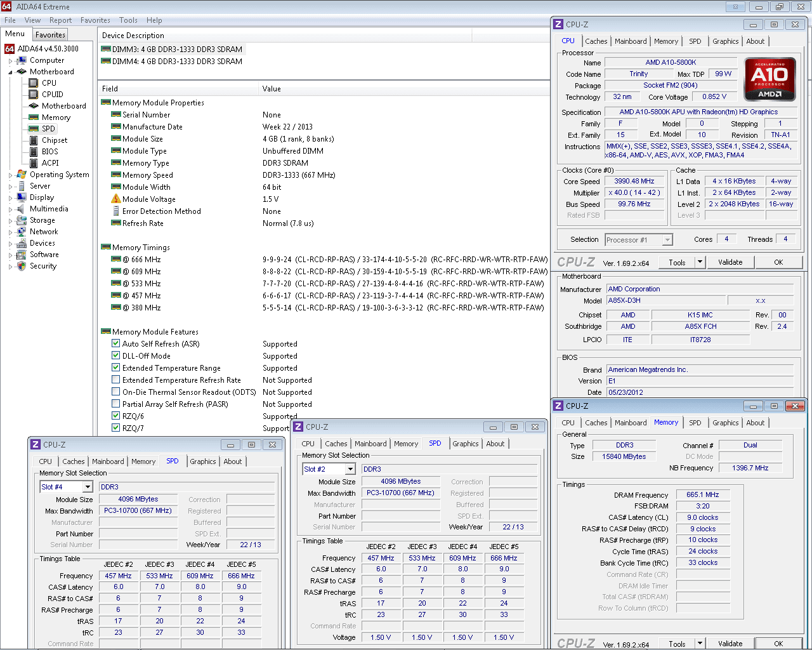Toggle the RZQ/6 checkbox
The width and height of the screenshot is (812, 650).
click(x=116, y=416)
